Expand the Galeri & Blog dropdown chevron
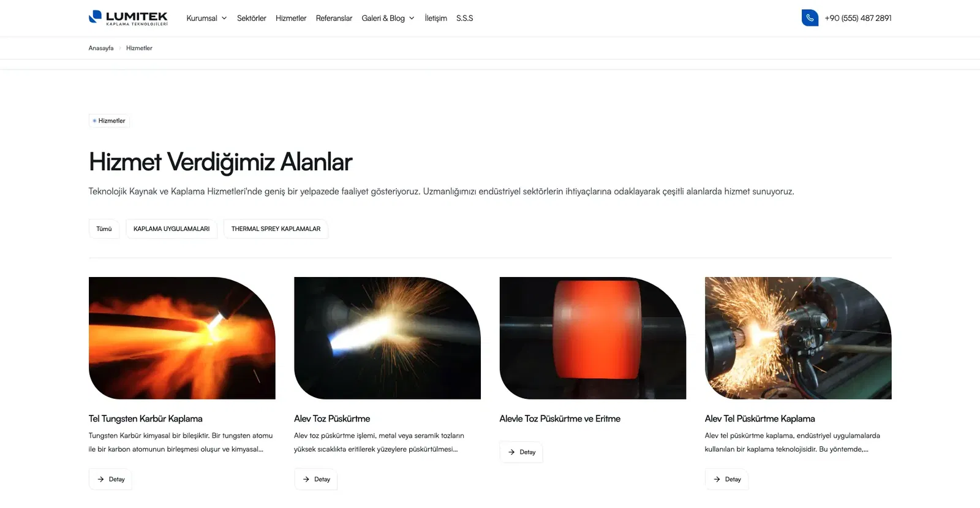The height and width of the screenshot is (508, 980). [412, 18]
